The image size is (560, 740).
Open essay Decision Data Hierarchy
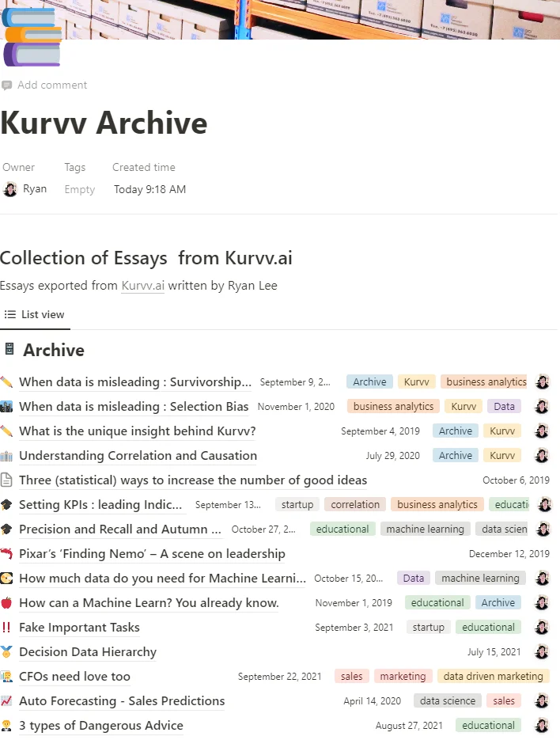tap(88, 652)
